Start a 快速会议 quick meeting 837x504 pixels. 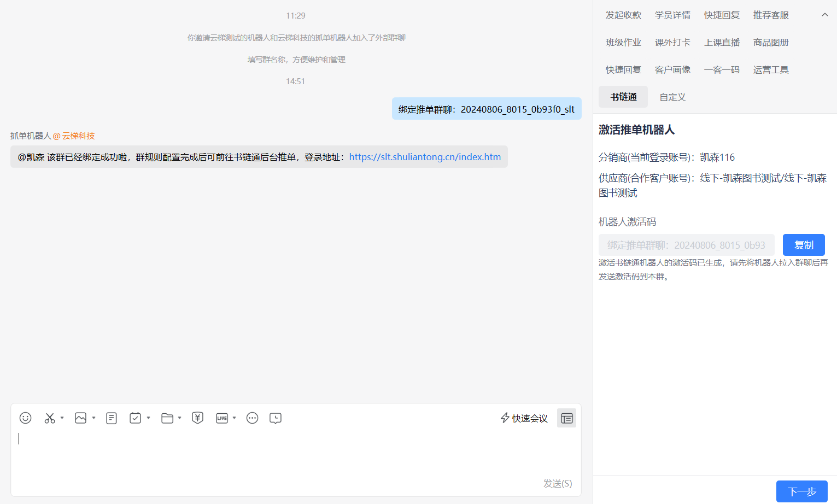pyautogui.click(x=524, y=418)
